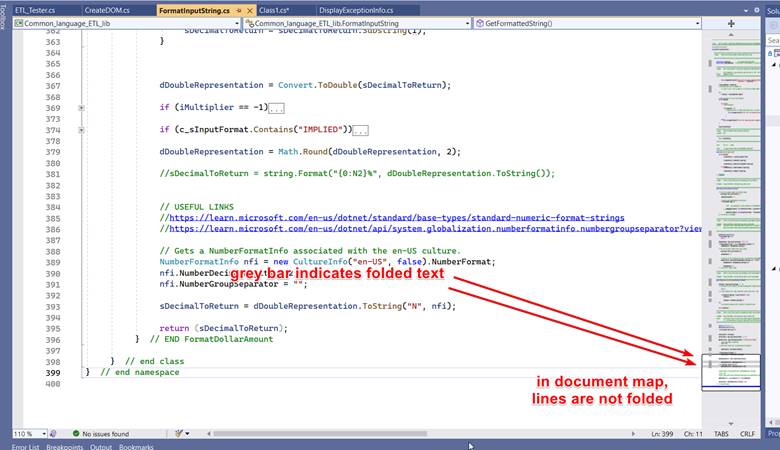This screenshot has width=780, height=450.
Task: Close the FormatInputString.cs tab
Action: click(x=250, y=10)
